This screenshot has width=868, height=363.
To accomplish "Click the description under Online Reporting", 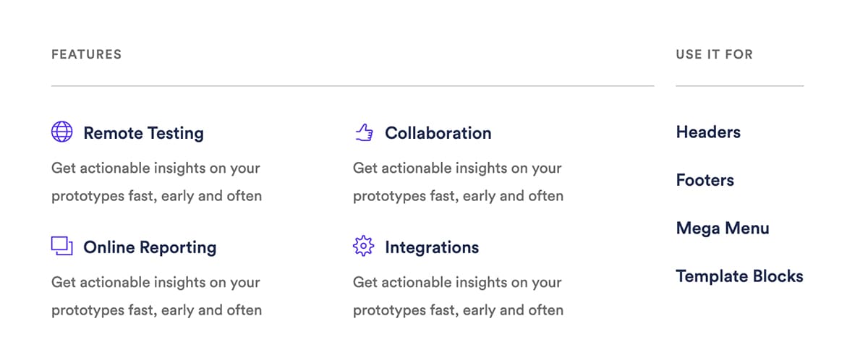I will tap(156, 296).
